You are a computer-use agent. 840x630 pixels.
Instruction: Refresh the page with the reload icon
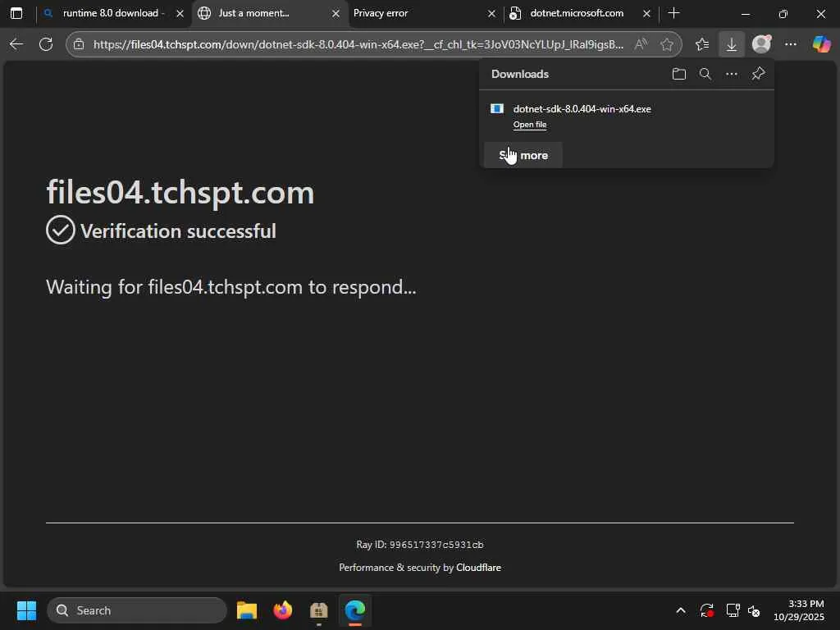(x=46, y=44)
